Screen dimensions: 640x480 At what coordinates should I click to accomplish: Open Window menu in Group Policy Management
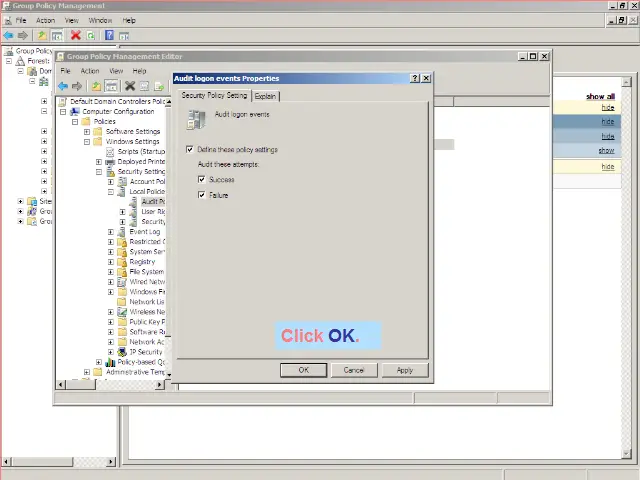(100, 20)
